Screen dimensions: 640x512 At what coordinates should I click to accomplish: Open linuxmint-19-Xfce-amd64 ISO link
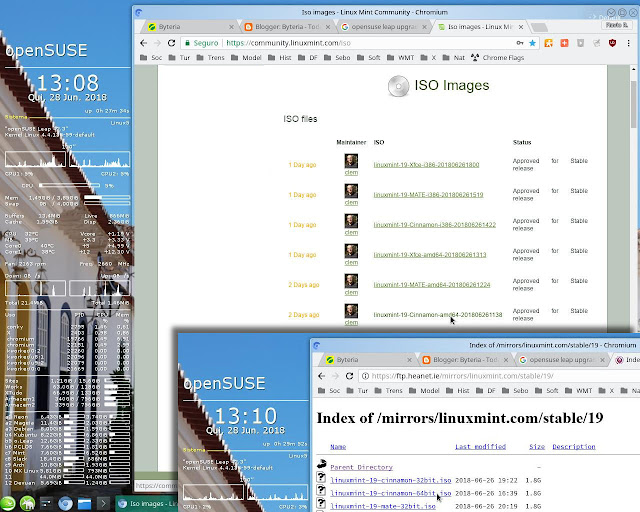(430, 255)
